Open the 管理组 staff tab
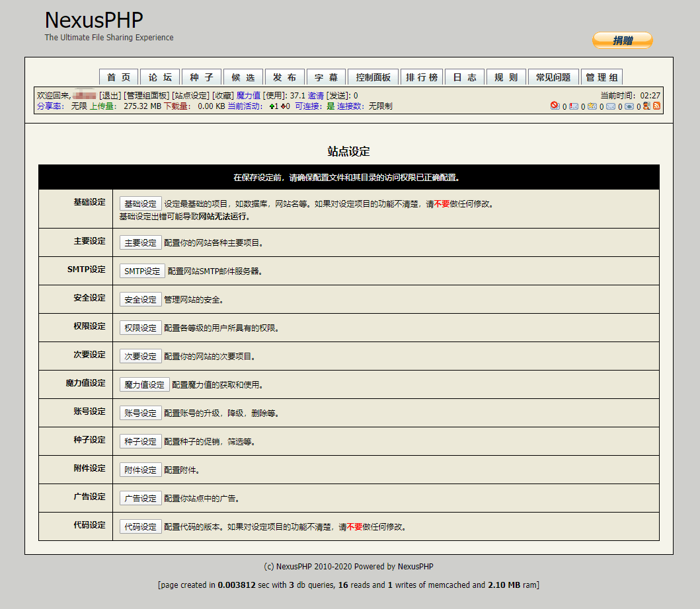 pos(602,77)
